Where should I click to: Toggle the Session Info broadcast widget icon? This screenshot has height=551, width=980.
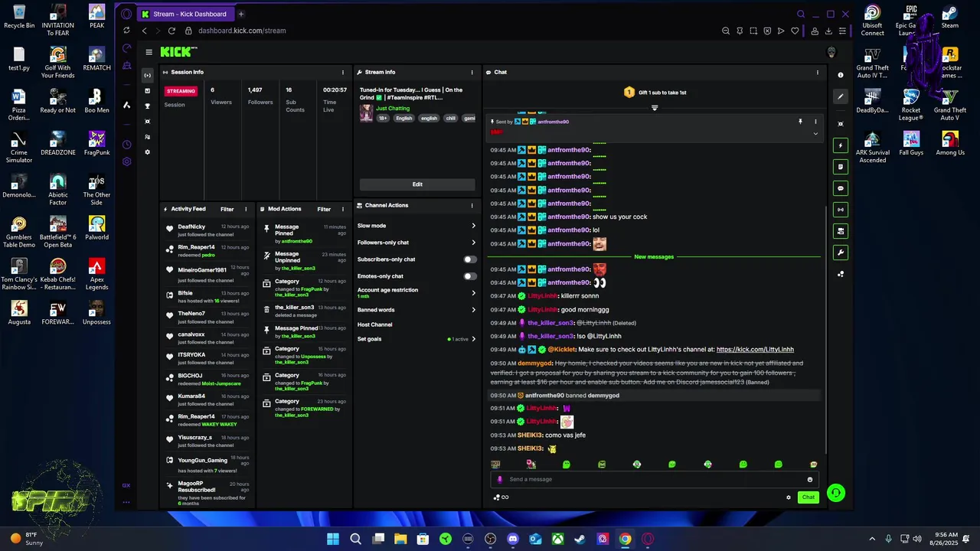(x=840, y=210)
